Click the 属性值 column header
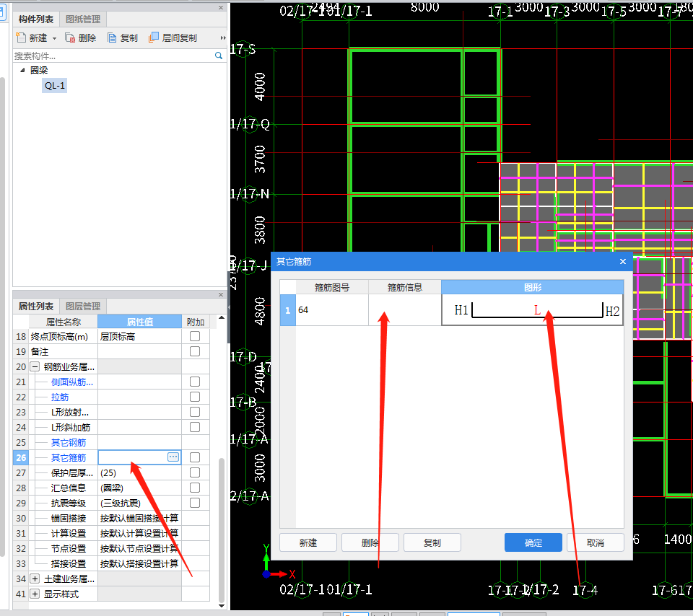The image size is (693, 616). pos(139,322)
